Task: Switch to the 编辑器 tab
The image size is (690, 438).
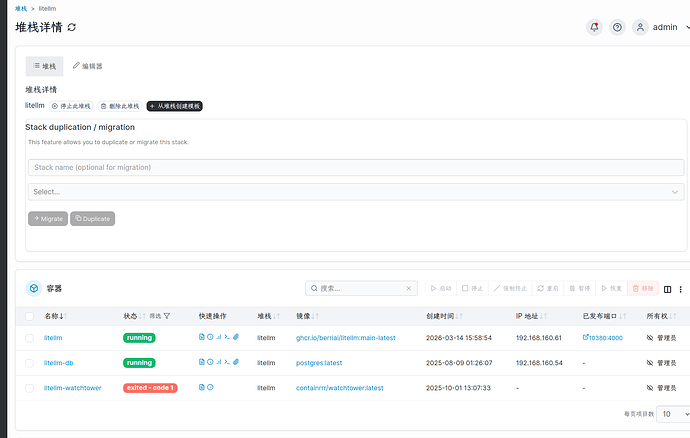Action: pos(88,66)
